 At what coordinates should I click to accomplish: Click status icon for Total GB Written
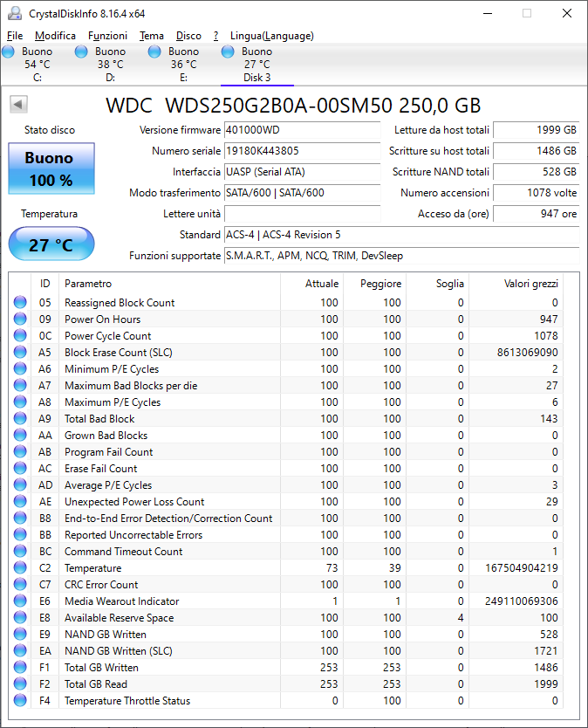click(20, 667)
